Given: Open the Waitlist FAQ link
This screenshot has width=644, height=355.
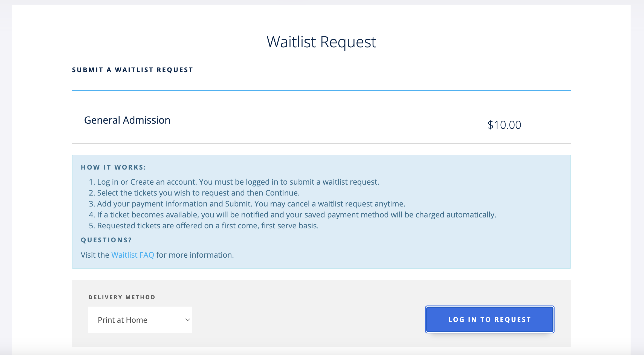Looking at the screenshot, I should tap(133, 255).
